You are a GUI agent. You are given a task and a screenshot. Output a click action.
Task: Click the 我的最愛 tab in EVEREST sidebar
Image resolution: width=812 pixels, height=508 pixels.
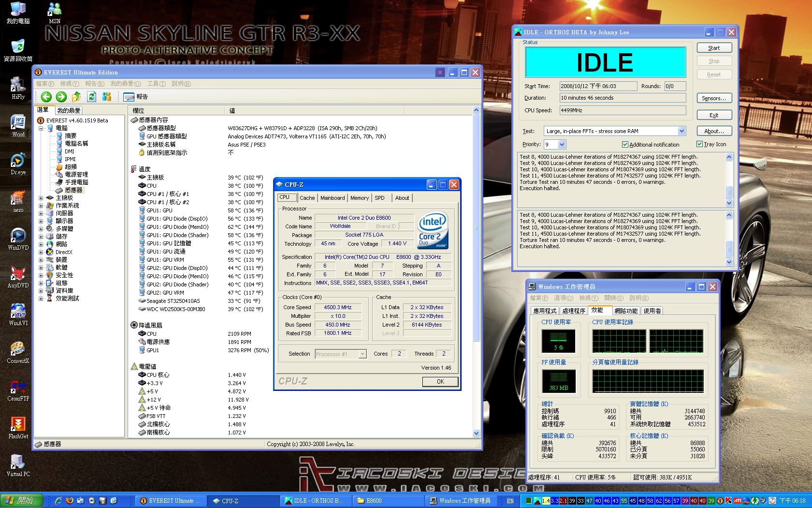69,110
